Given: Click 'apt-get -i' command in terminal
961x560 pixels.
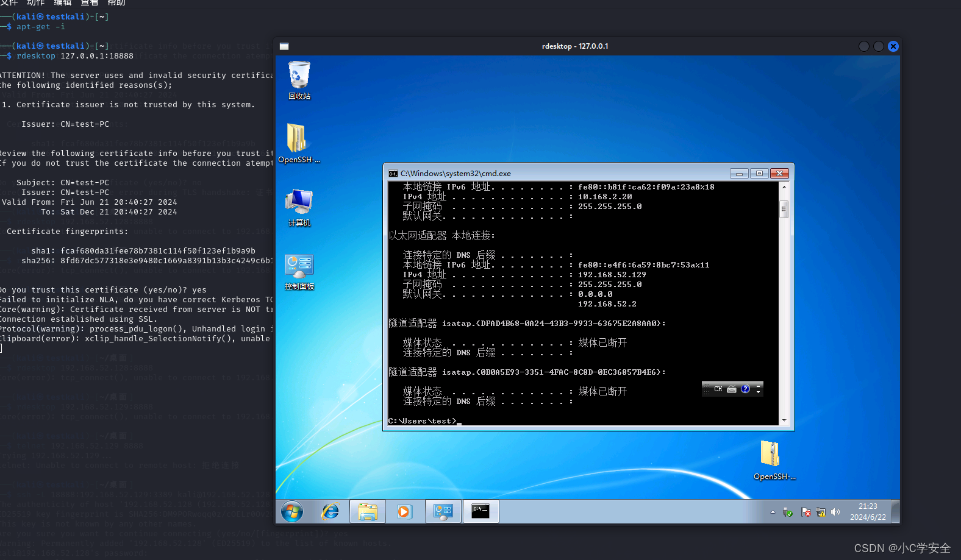Looking at the screenshot, I should pos(41,27).
